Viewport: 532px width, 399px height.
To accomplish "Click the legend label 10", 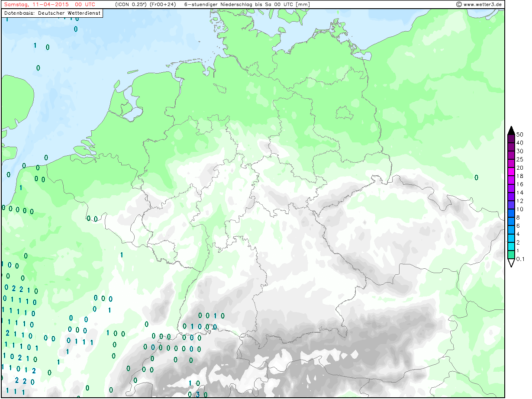I will (x=520, y=209).
